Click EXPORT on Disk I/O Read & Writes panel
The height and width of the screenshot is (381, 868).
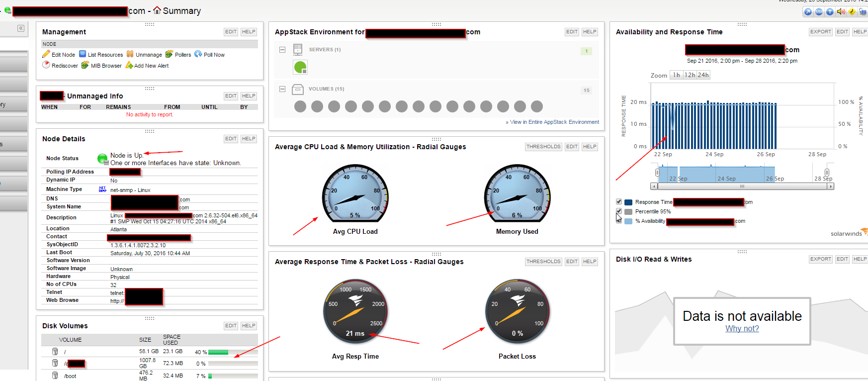pos(821,259)
